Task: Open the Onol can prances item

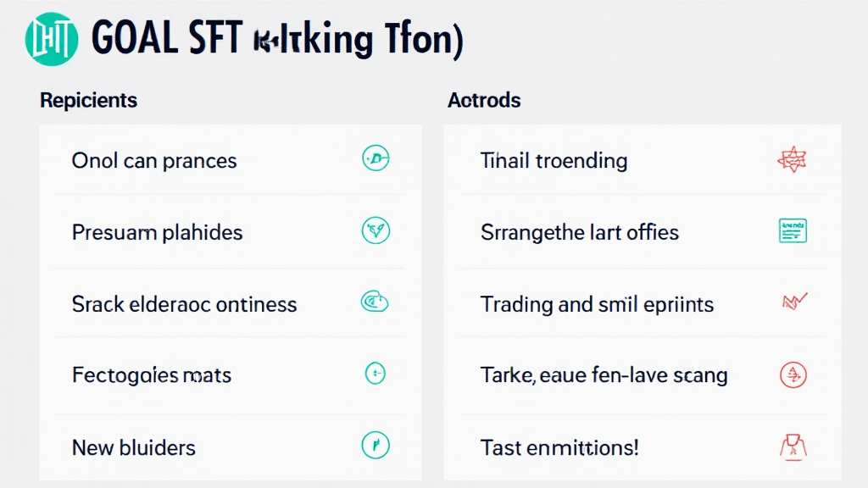Action: (154, 160)
